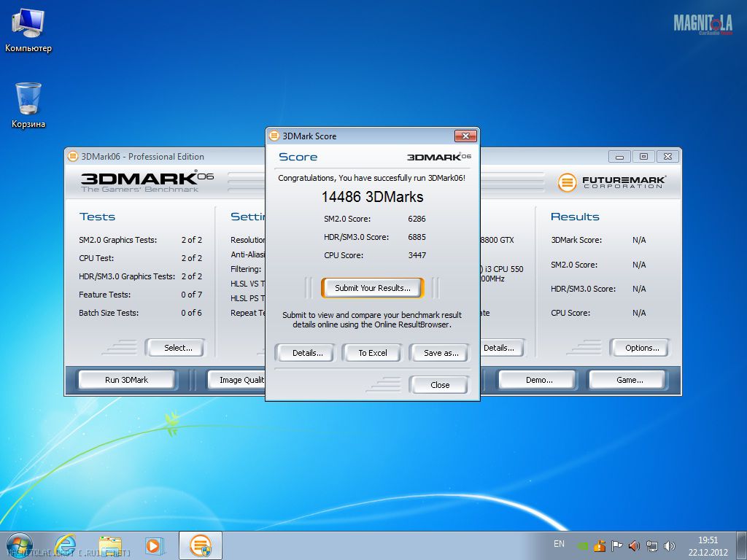Click Save as... in Score dialog

pyautogui.click(x=441, y=353)
